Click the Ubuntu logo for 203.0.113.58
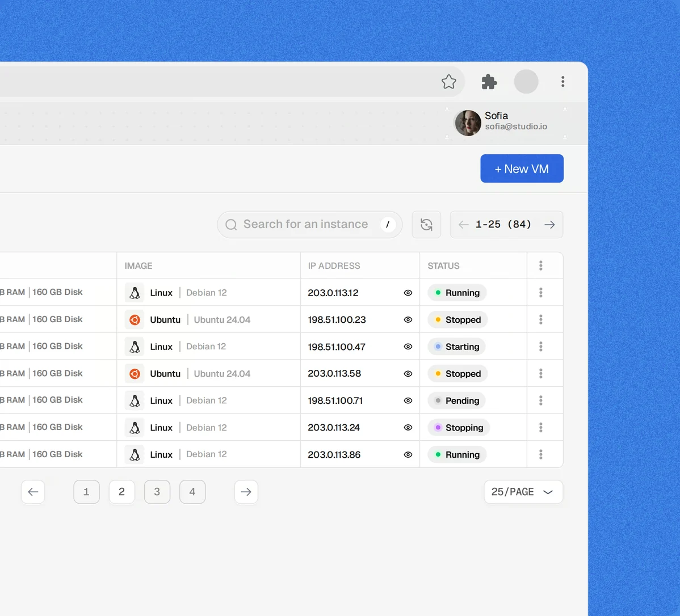Image resolution: width=680 pixels, height=616 pixels. click(x=135, y=374)
